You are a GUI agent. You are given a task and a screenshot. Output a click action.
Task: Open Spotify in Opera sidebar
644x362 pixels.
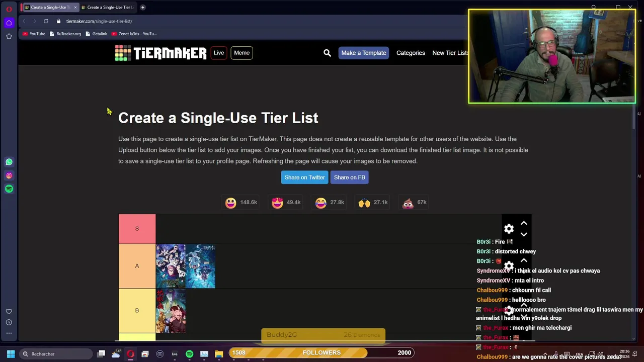9,189
